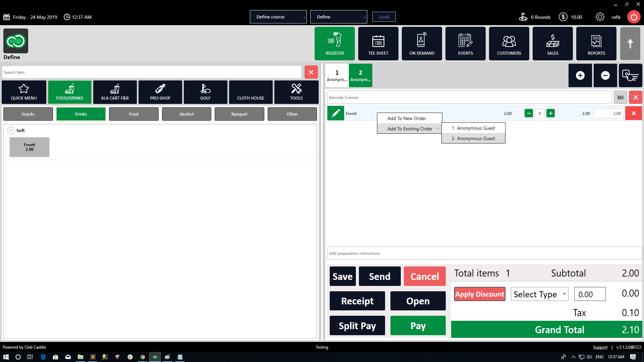Screen dimensions: 644x362
Task: Decrease Frooti quantity with minus
Action: [529, 113]
